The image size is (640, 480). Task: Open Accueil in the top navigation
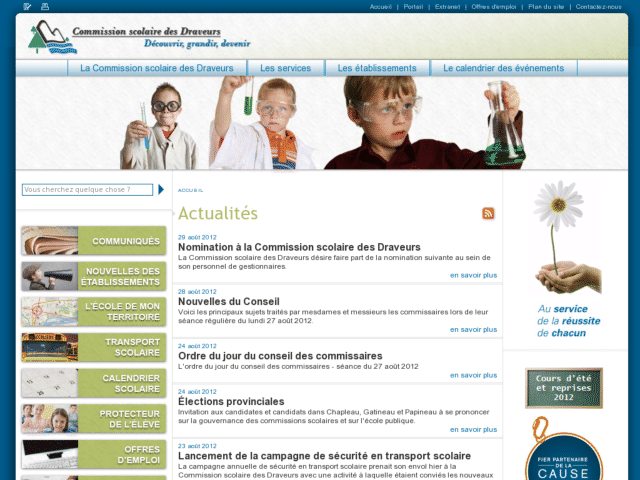pyautogui.click(x=380, y=7)
